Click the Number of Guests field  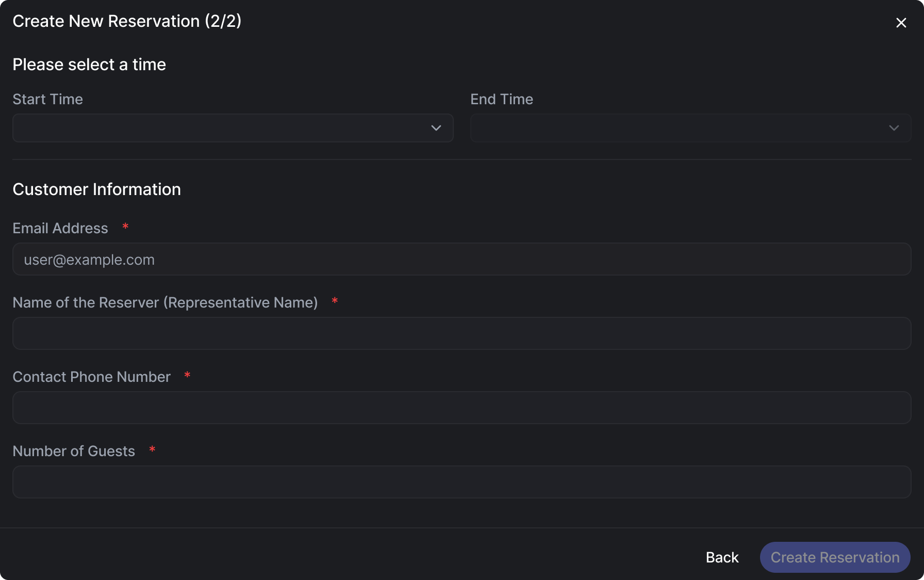pos(461,482)
